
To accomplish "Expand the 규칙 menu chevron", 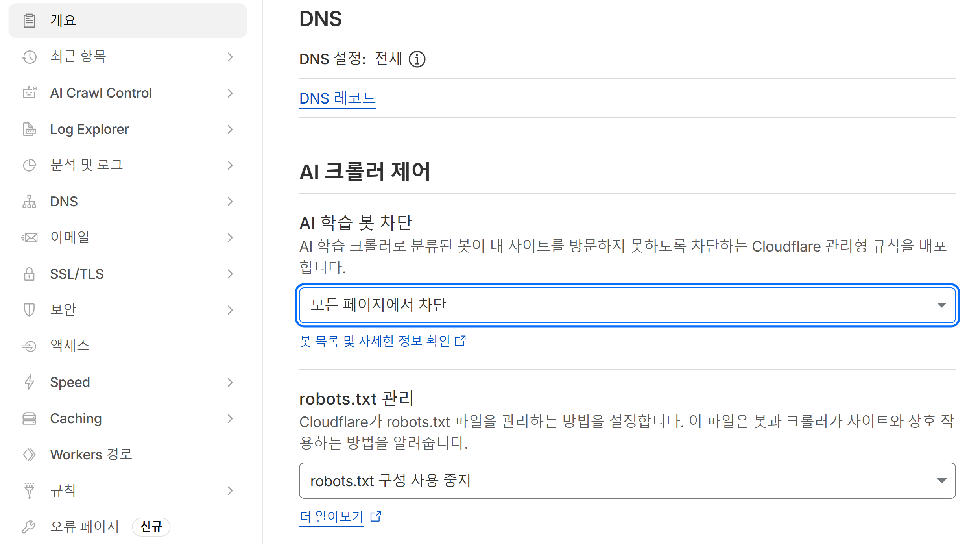I will [230, 491].
